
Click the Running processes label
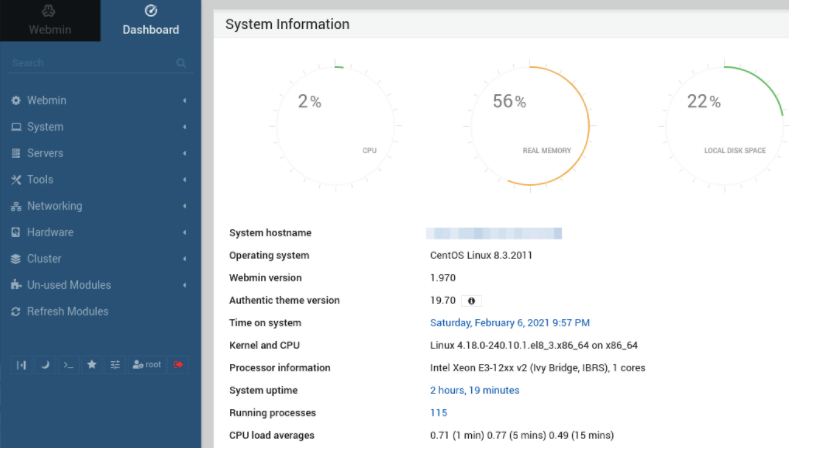pos(272,413)
